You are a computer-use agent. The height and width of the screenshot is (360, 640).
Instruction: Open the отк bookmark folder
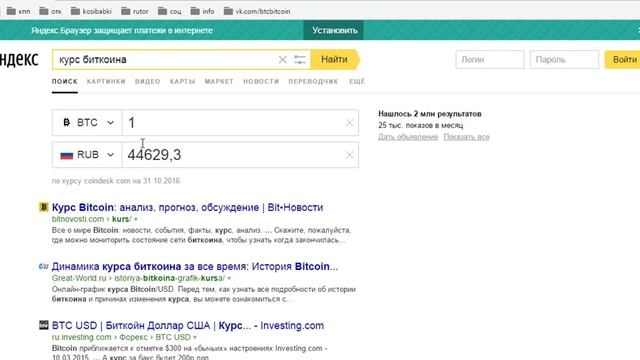pyautogui.click(x=50, y=11)
